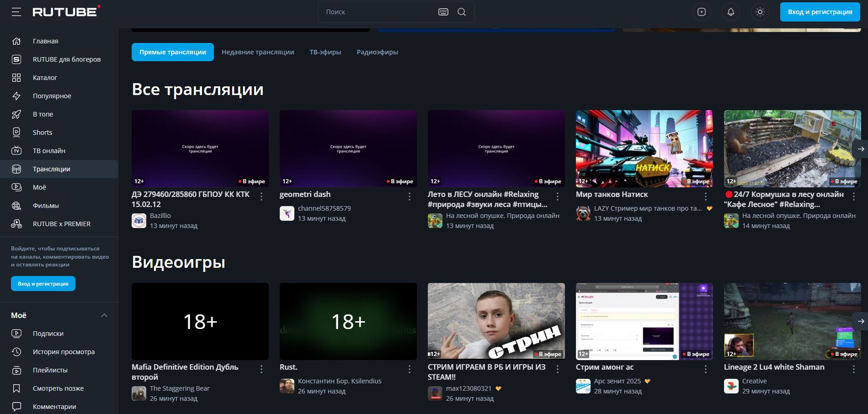Click sidebar Вход и регистрация button
Viewport: 868px width, 414px height.
[x=43, y=284]
